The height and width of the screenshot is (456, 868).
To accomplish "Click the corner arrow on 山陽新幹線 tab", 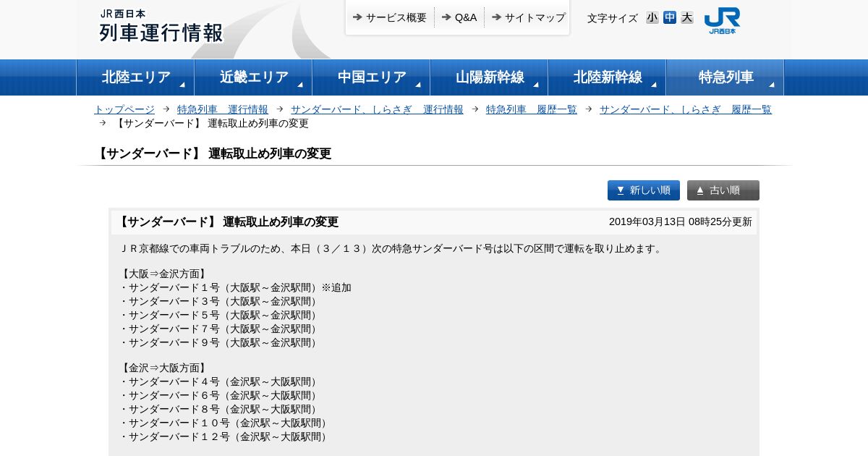I will click(x=536, y=85).
